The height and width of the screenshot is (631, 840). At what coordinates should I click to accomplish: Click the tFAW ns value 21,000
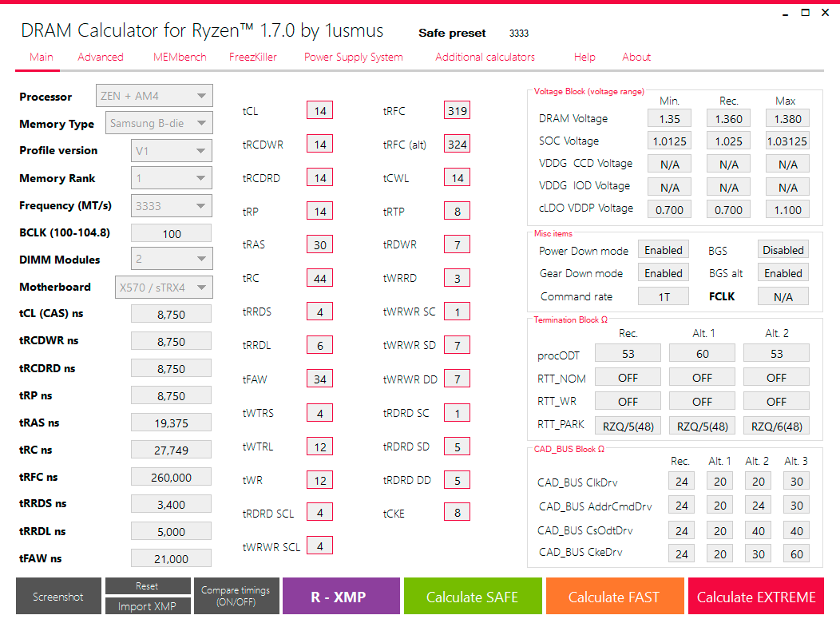click(172, 558)
